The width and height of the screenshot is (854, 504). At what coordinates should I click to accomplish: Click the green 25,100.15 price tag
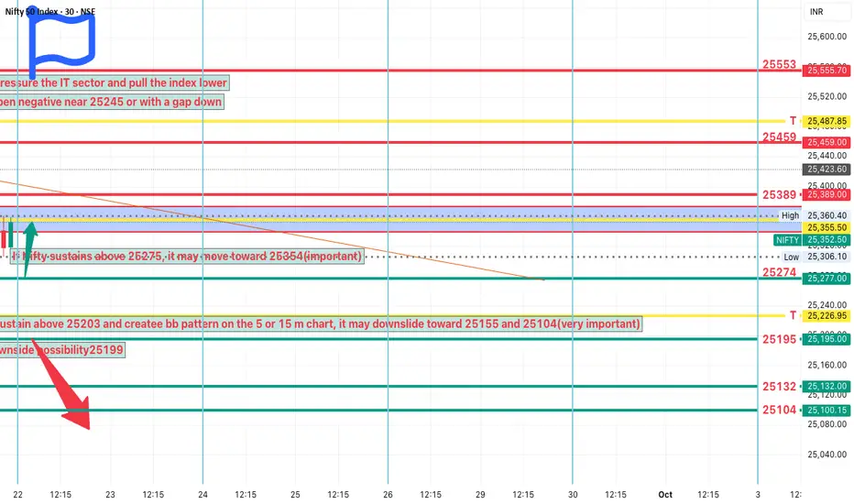tap(827, 411)
